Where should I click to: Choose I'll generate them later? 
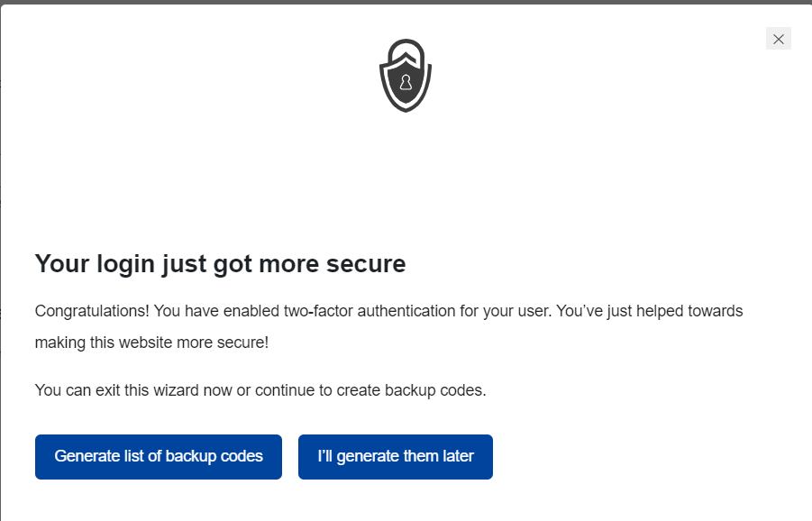click(x=396, y=456)
